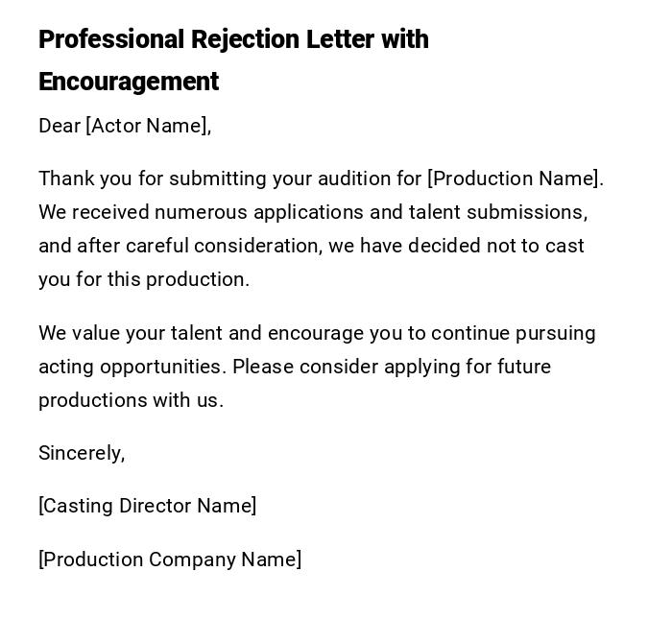The height and width of the screenshot is (619, 672).
Task: Click "We value your talent" text
Action: [131, 333]
